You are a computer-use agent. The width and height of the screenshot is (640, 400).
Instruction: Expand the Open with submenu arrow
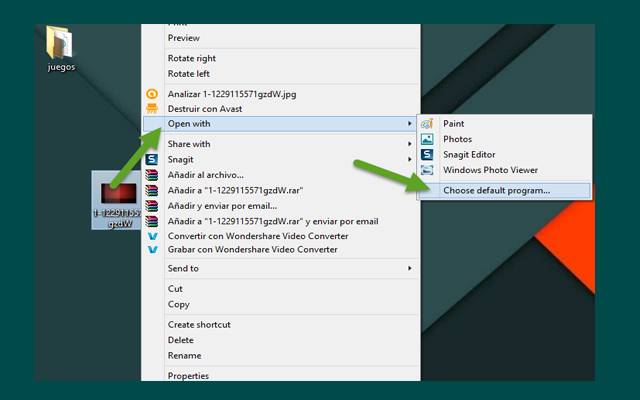410,124
